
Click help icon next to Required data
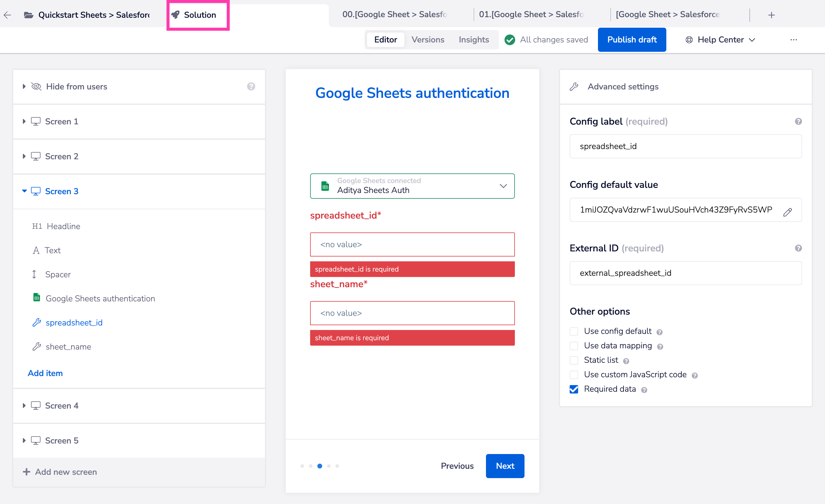point(644,390)
